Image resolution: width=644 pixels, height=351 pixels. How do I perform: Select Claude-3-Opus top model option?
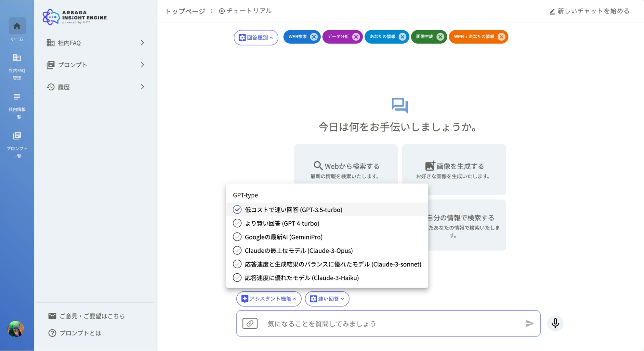point(327,251)
